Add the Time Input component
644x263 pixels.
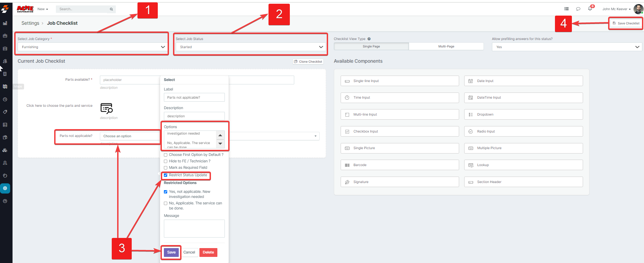tap(400, 98)
